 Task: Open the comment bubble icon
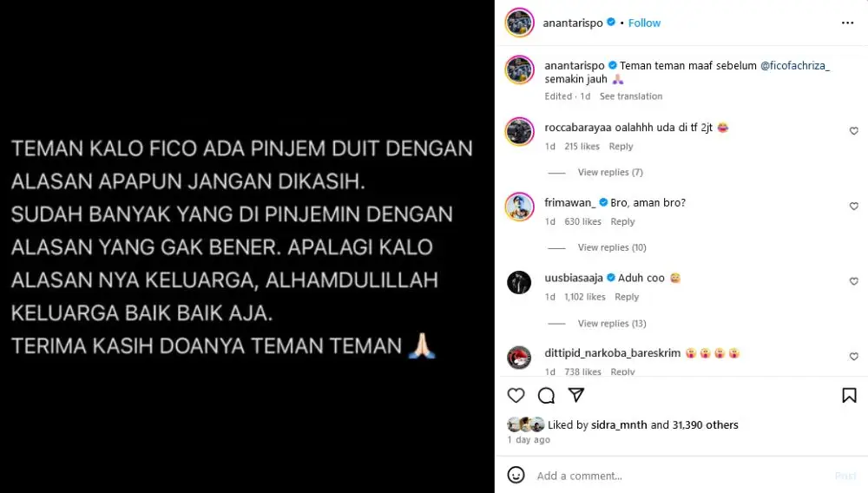tap(546, 395)
